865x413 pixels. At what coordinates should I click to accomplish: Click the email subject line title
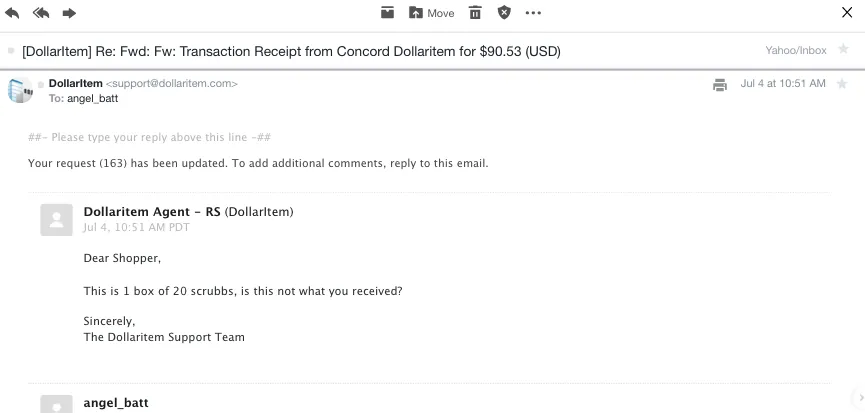point(291,50)
